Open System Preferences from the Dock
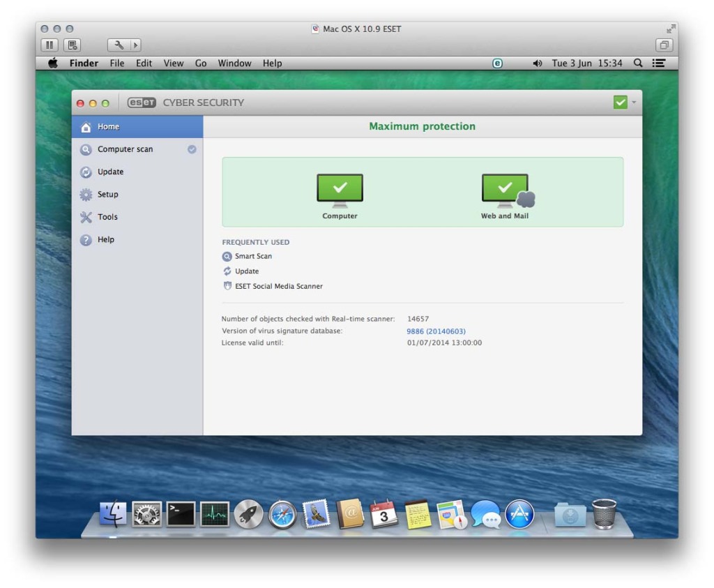Image resolution: width=714 pixels, height=588 pixels. tap(146, 514)
